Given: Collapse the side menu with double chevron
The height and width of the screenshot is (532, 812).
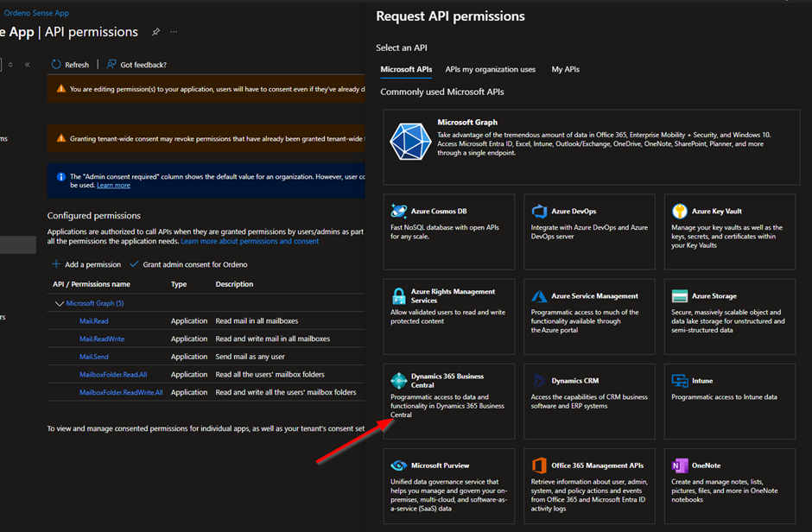Looking at the screenshot, I should coord(28,65).
